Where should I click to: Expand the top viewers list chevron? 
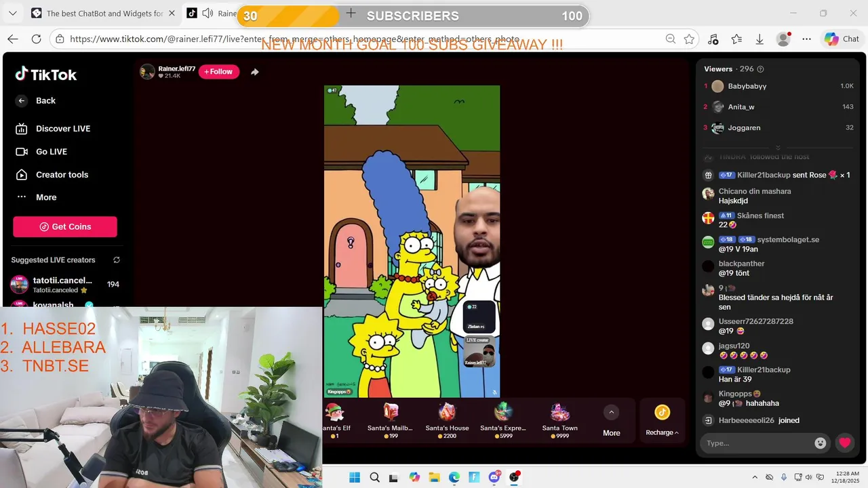(x=778, y=147)
